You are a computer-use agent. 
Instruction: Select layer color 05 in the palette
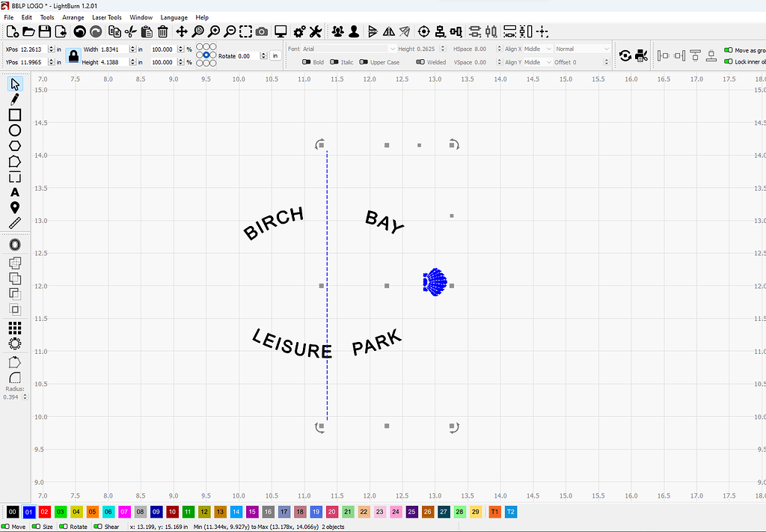[93, 512]
